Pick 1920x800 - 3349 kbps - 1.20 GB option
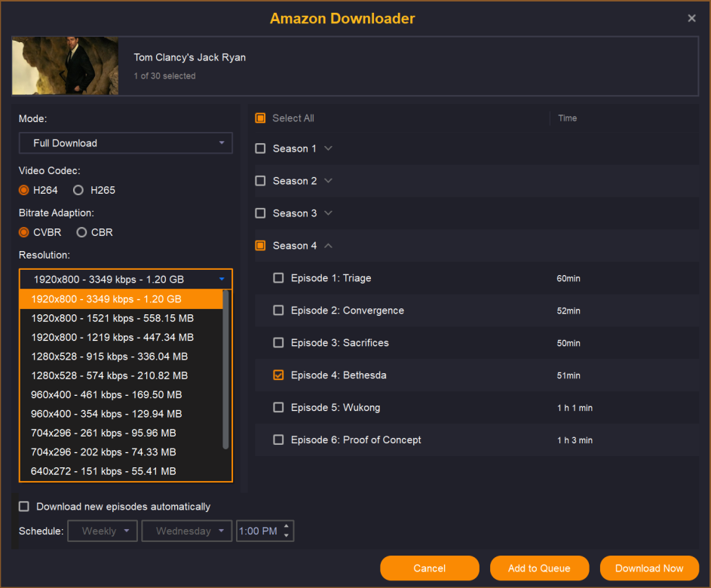This screenshot has width=711, height=588. pyautogui.click(x=121, y=299)
